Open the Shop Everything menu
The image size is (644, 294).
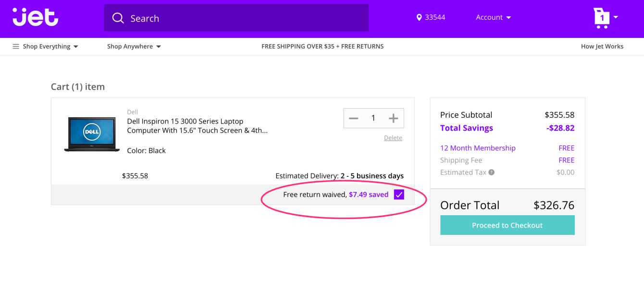point(46,47)
